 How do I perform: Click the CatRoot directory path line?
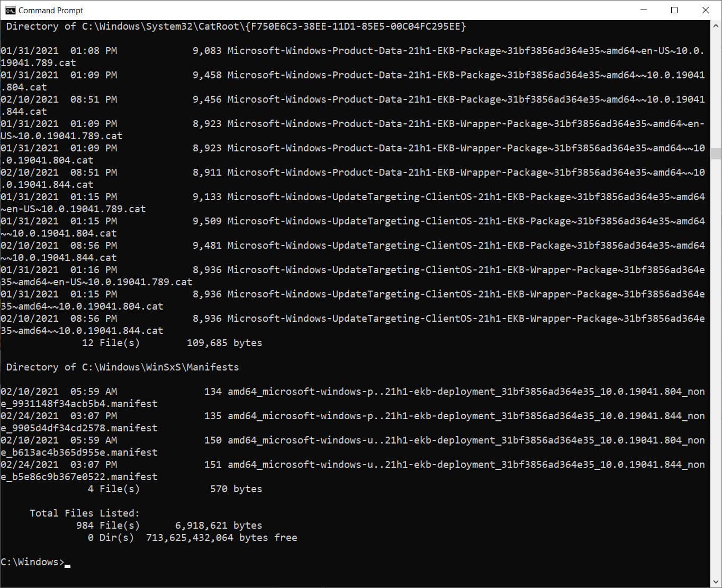click(236, 26)
